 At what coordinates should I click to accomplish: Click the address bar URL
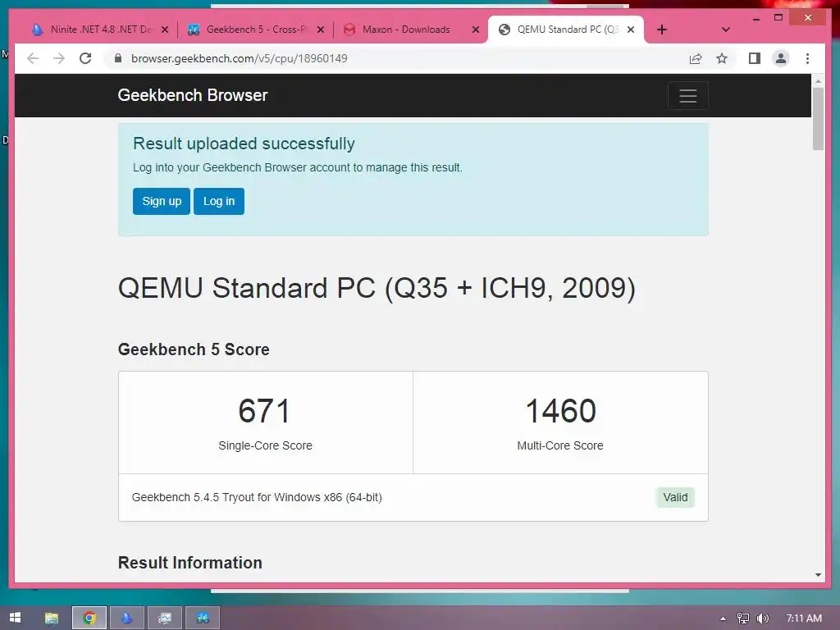tap(240, 58)
